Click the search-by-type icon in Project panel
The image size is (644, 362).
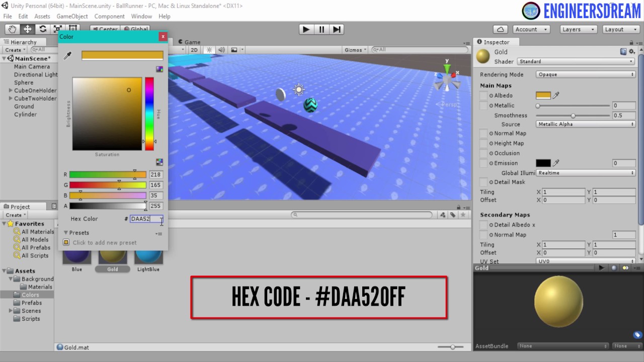point(442,215)
